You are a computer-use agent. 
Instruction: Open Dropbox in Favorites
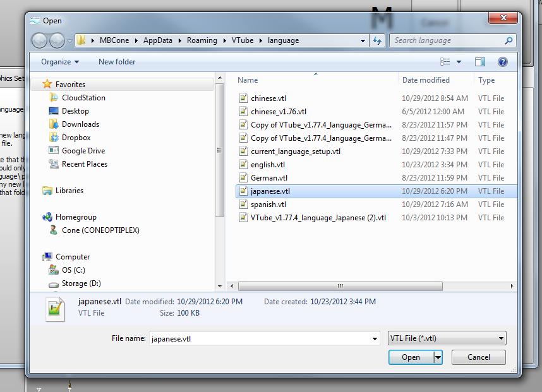tap(76, 138)
